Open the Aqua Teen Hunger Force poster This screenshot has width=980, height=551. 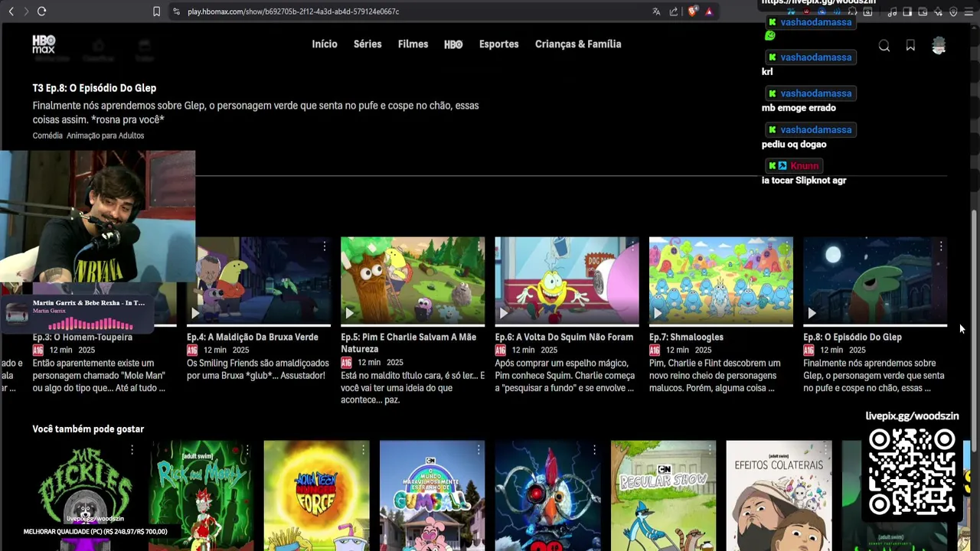coord(316,496)
